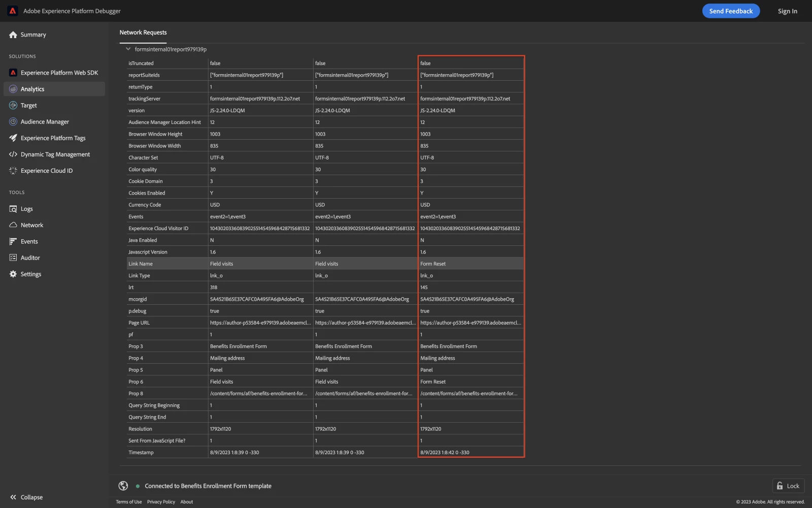Select the Link Name row label
The height and width of the screenshot is (508, 812).
click(x=141, y=264)
